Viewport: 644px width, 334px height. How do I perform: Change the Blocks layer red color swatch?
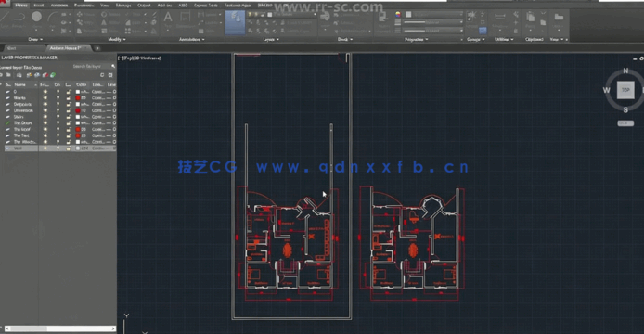(x=78, y=97)
